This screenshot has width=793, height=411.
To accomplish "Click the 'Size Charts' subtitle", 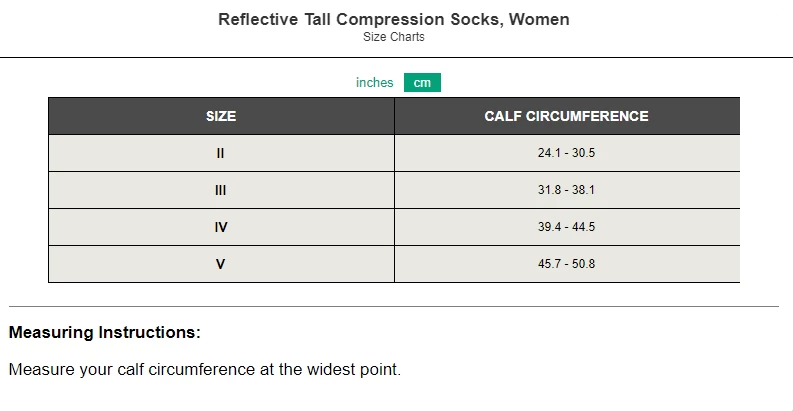I will pyautogui.click(x=394, y=37).
